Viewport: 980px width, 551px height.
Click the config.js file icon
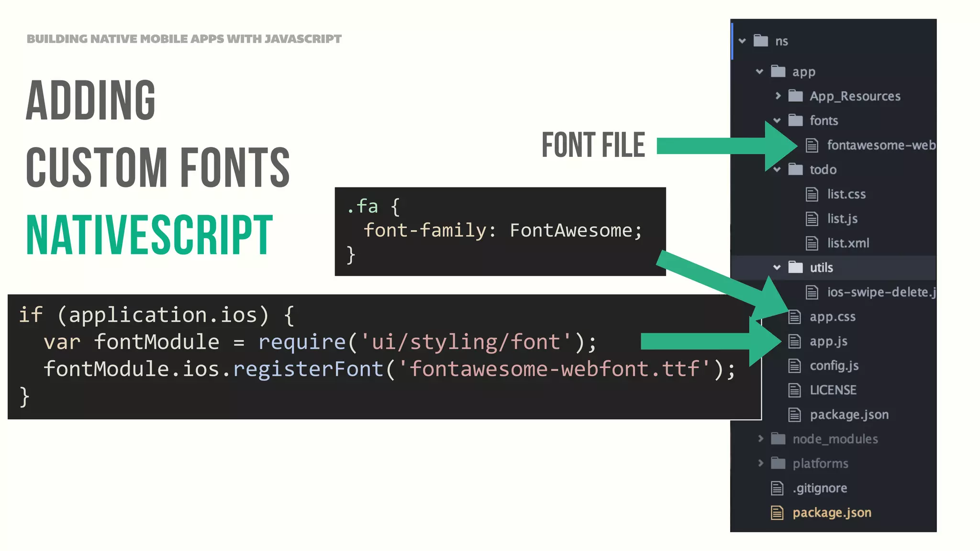point(794,366)
